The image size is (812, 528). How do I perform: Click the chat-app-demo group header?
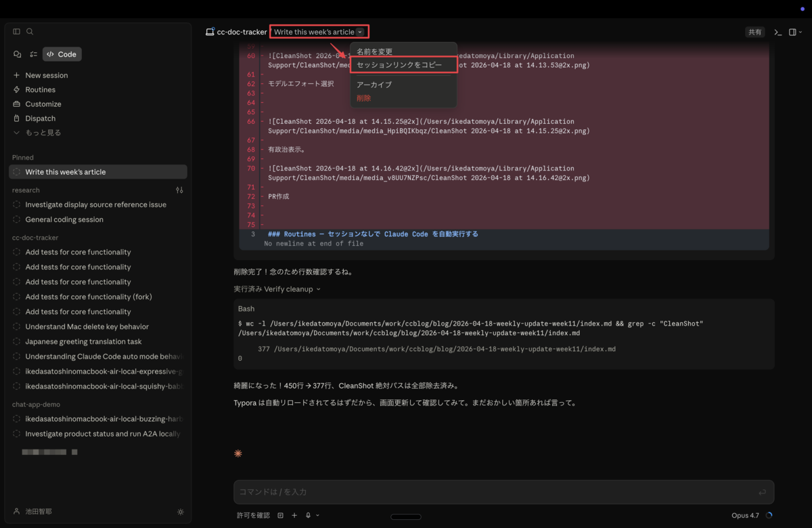36,404
